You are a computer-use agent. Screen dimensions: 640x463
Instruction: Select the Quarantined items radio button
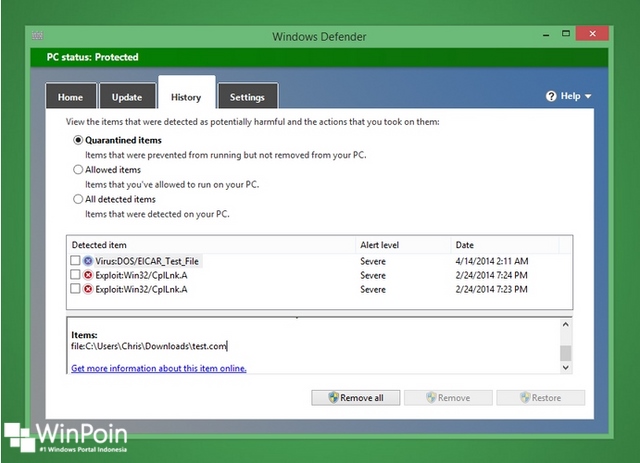coord(78,140)
